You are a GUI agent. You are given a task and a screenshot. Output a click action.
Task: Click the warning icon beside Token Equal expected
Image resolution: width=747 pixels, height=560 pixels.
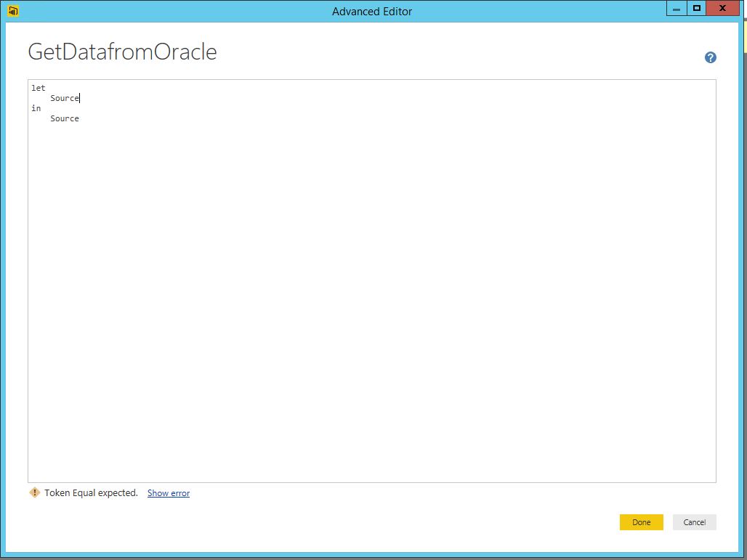(x=34, y=492)
